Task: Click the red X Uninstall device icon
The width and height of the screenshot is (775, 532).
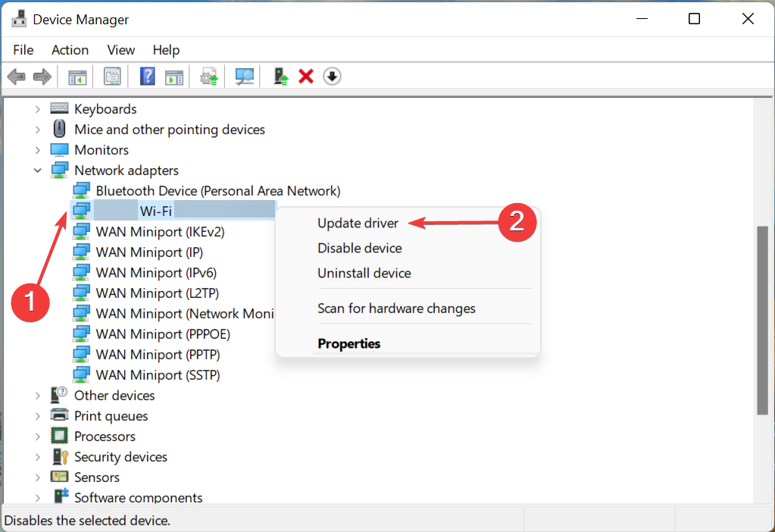Action: tap(306, 77)
